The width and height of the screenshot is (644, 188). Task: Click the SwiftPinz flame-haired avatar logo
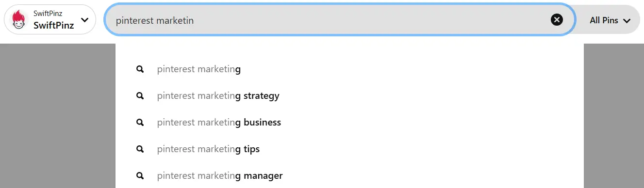click(x=18, y=19)
